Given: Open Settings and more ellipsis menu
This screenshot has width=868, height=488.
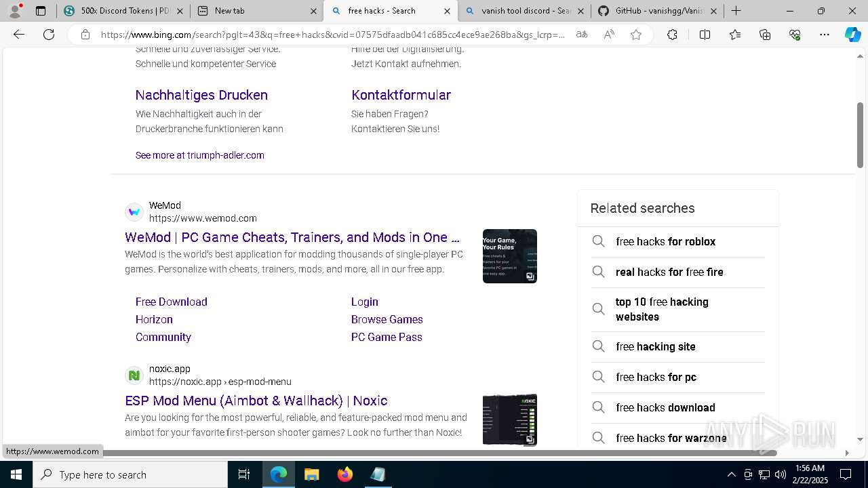Looking at the screenshot, I should (x=825, y=35).
